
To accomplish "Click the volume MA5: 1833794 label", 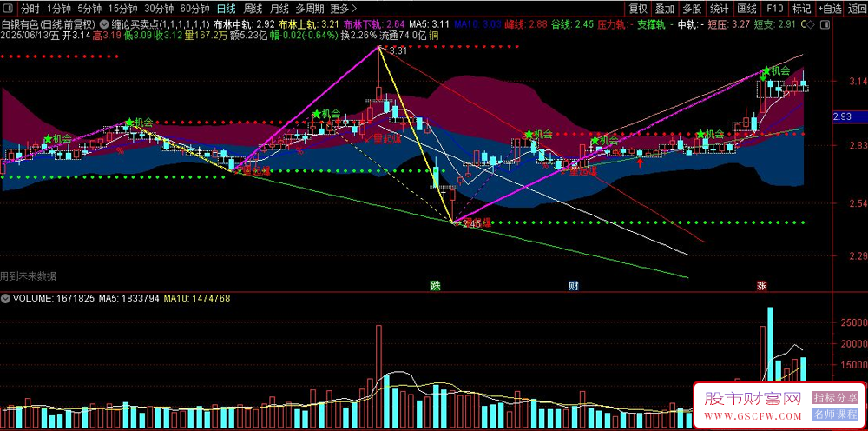I will click(129, 298).
